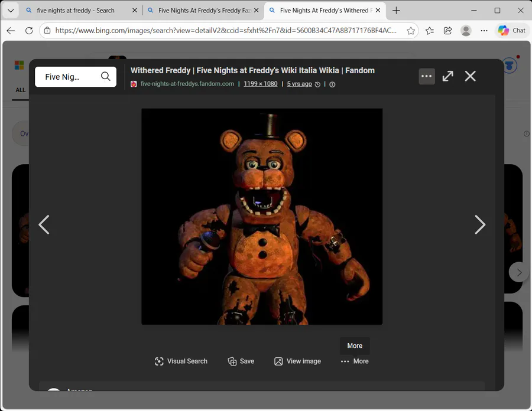Save the image to collection

(241, 361)
